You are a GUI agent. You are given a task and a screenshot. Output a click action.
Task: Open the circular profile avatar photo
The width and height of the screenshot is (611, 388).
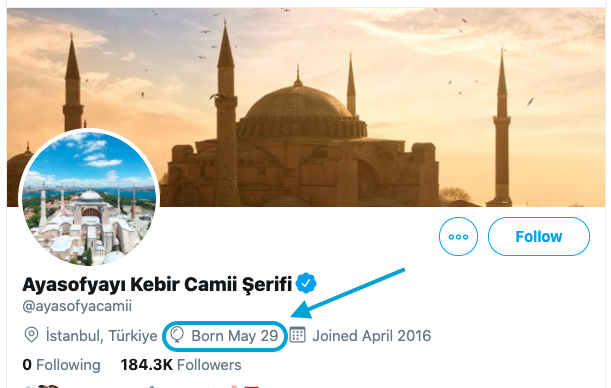(x=89, y=198)
